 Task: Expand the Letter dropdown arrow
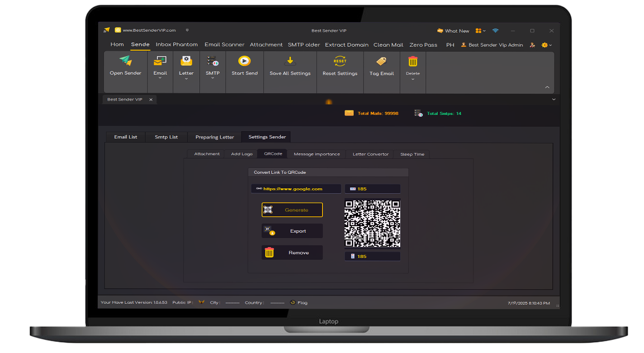coord(186,78)
